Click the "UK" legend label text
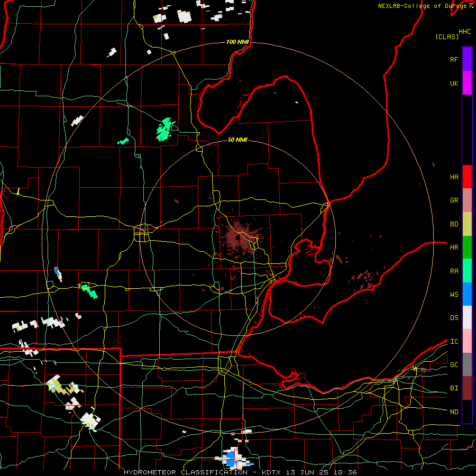 tap(454, 83)
